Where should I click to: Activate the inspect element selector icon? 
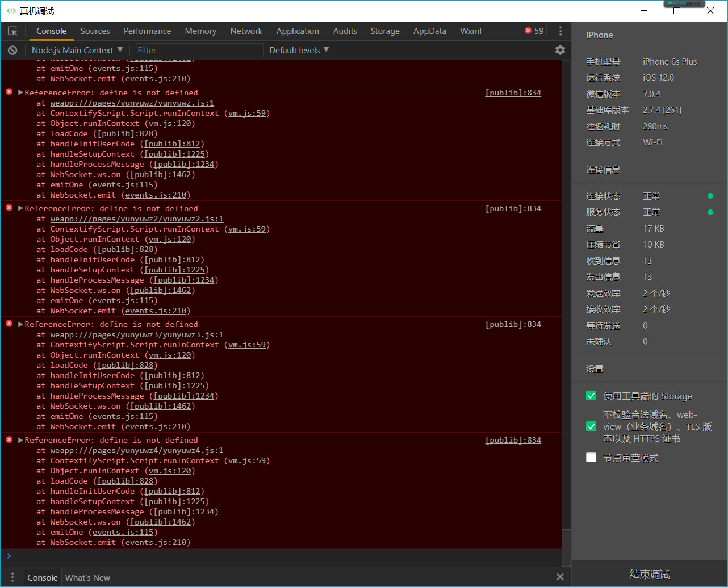[x=12, y=31]
